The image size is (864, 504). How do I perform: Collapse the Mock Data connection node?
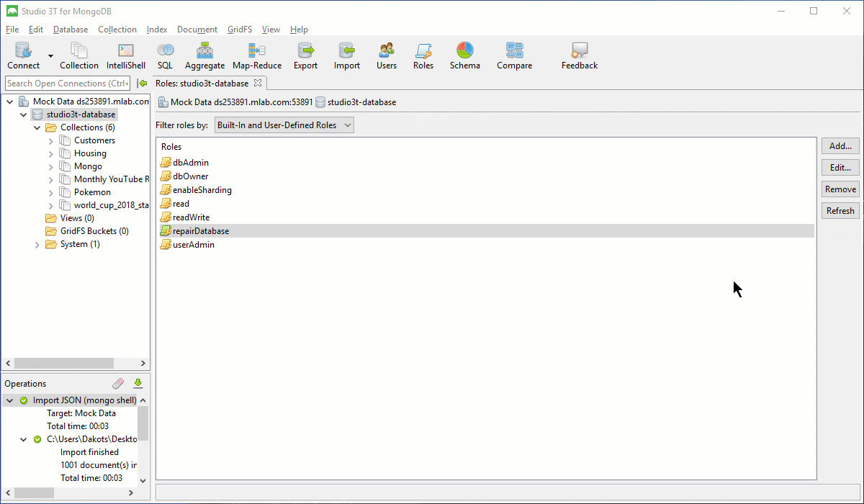(x=10, y=102)
